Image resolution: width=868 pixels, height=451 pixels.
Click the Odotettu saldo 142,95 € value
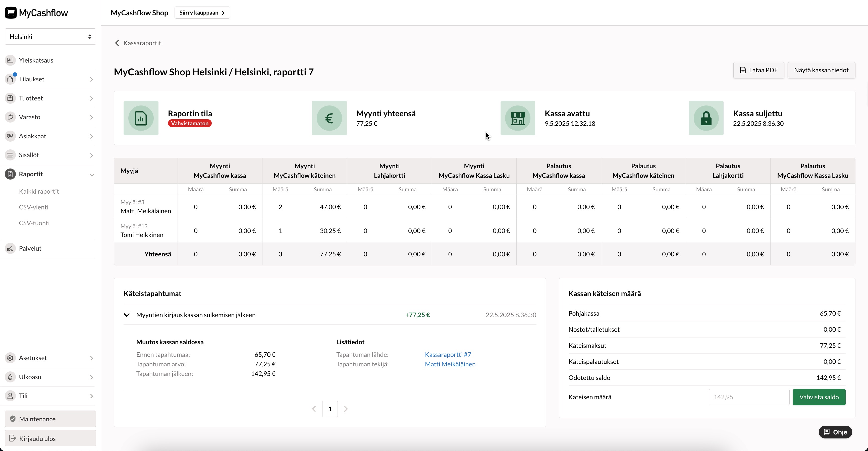tap(828, 378)
